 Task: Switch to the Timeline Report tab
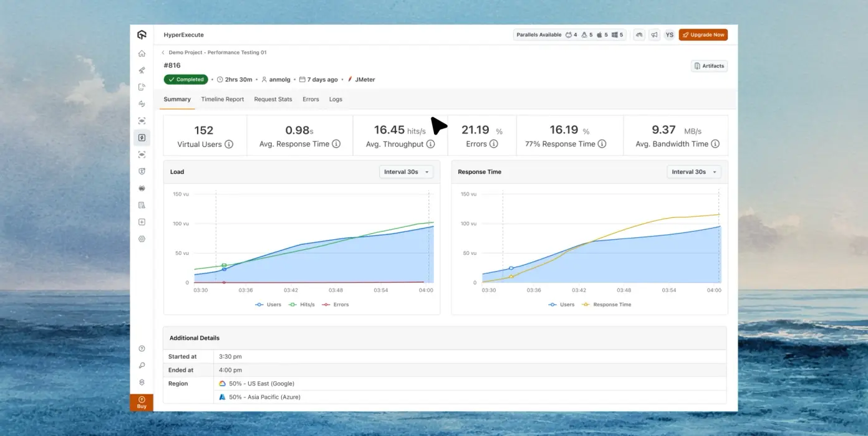tap(223, 99)
